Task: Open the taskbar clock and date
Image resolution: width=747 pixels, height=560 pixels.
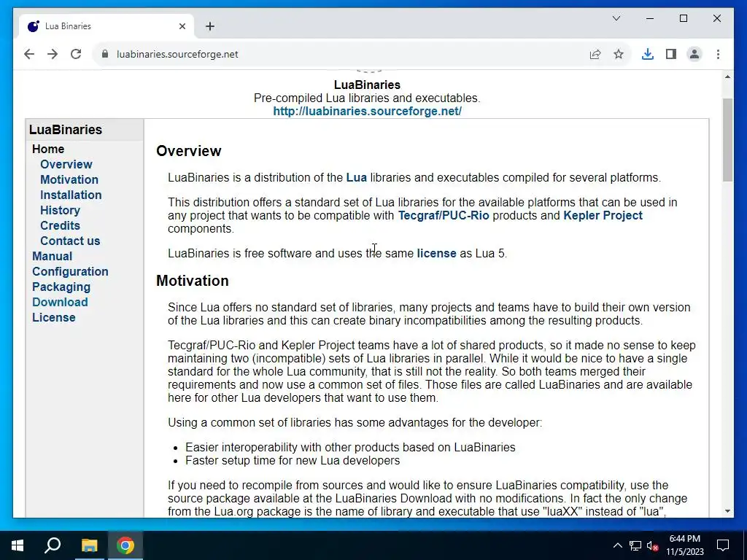Action: point(684,545)
